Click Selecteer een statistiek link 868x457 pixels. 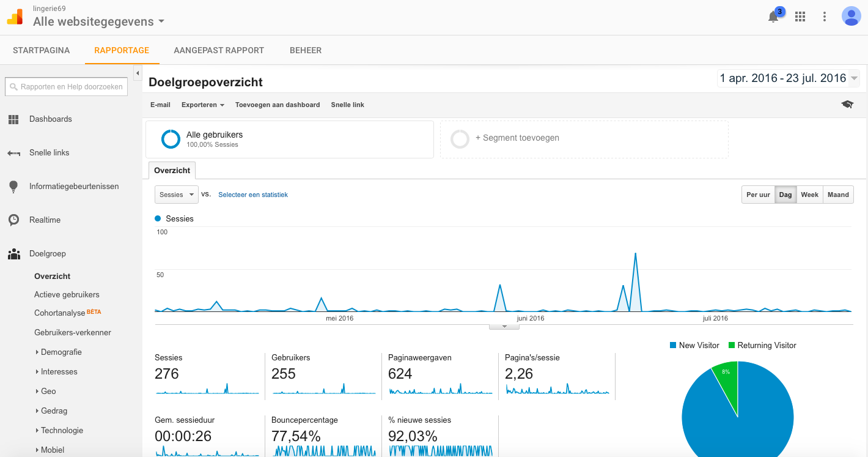253,195
